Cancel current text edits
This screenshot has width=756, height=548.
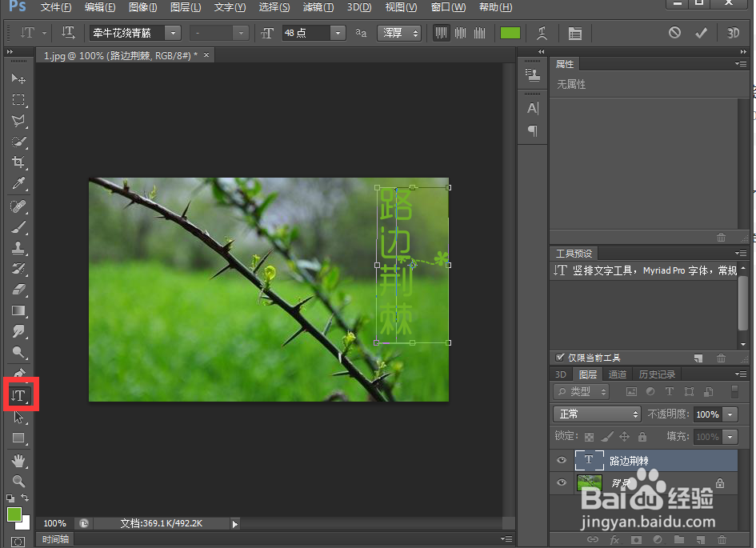click(674, 33)
